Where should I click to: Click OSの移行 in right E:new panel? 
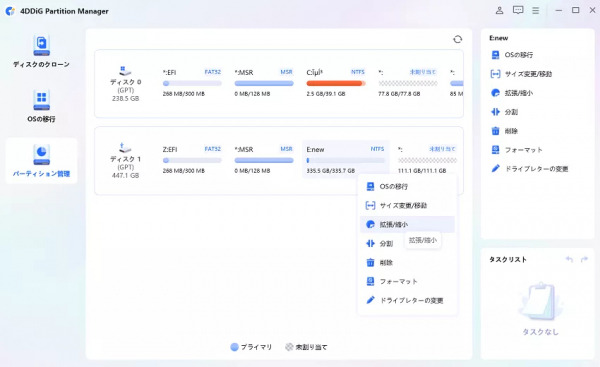[512, 55]
